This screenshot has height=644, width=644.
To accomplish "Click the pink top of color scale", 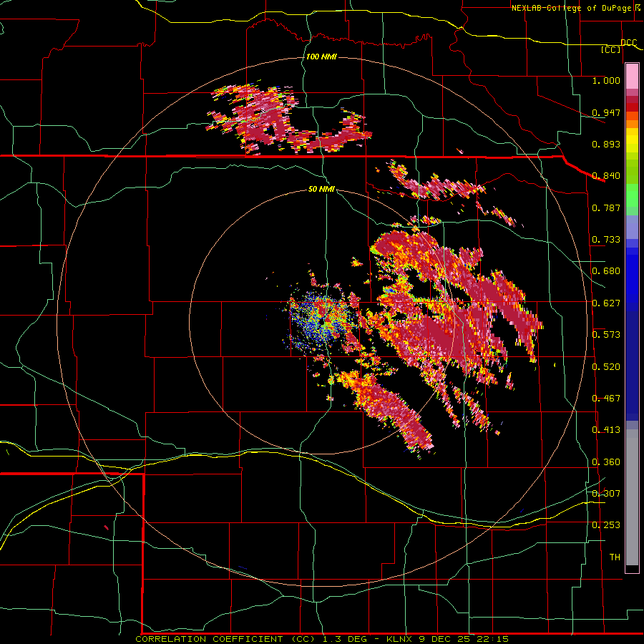I will 632,77.
